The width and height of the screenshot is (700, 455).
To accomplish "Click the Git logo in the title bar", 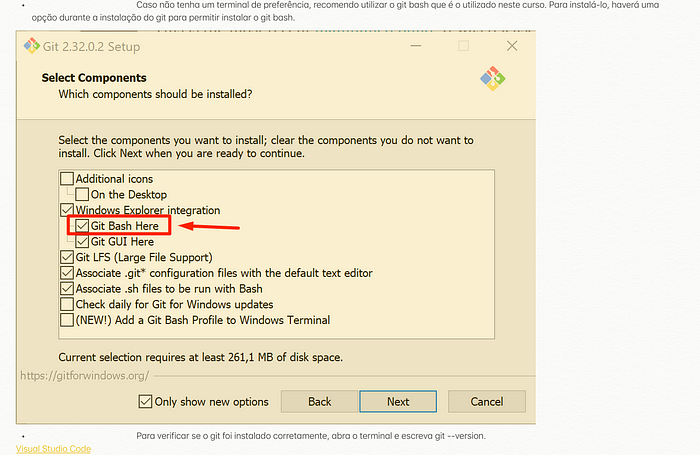I will click(31, 46).
